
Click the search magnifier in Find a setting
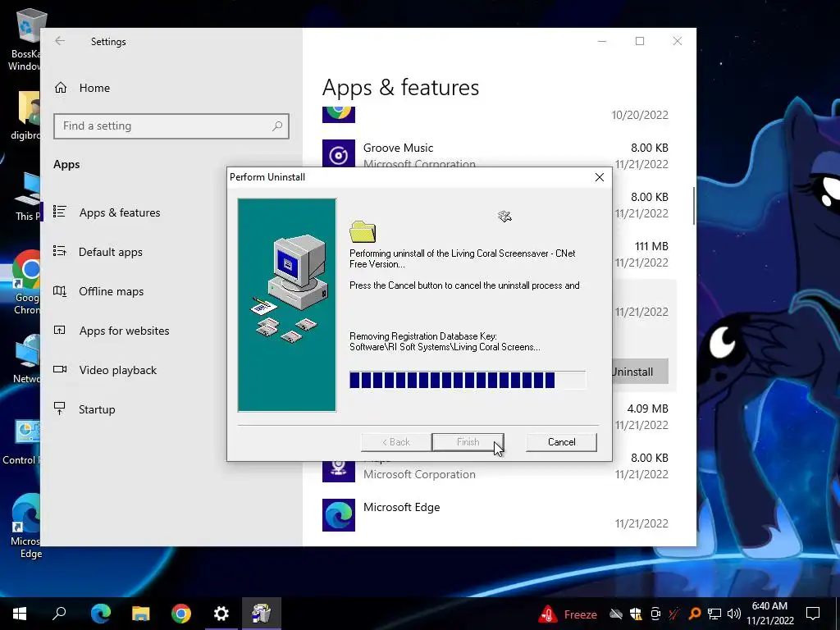pos(277,126)
